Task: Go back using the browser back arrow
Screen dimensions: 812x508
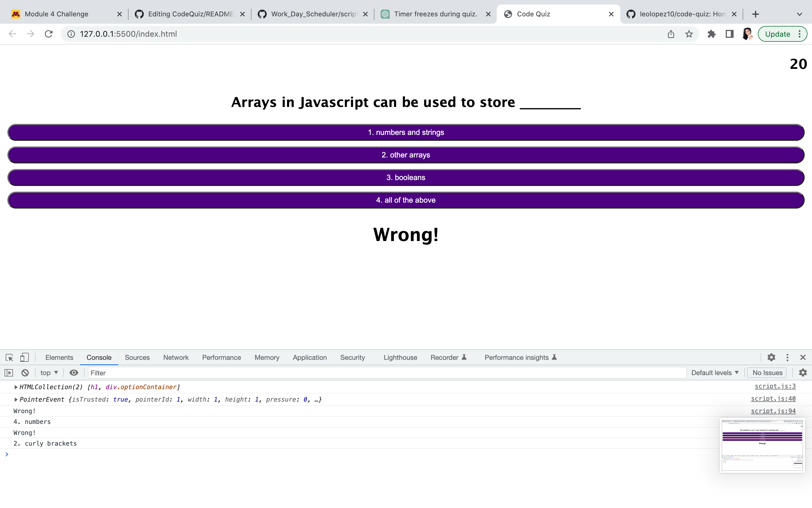Action: (x=12, y=34)
